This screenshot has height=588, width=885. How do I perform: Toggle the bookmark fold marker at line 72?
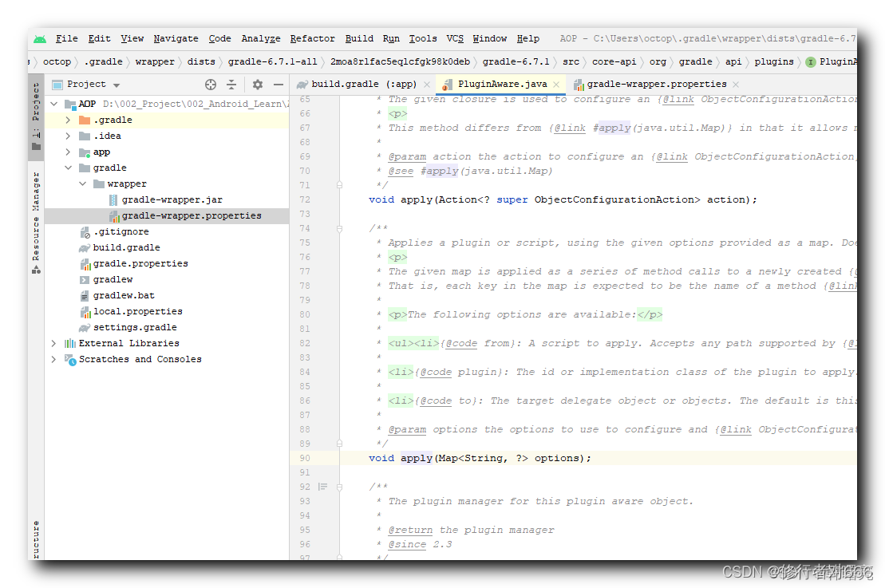tap(339, 184)
